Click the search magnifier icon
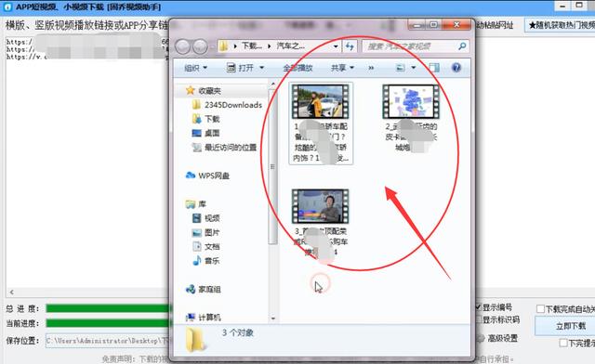 click(462, 46)
